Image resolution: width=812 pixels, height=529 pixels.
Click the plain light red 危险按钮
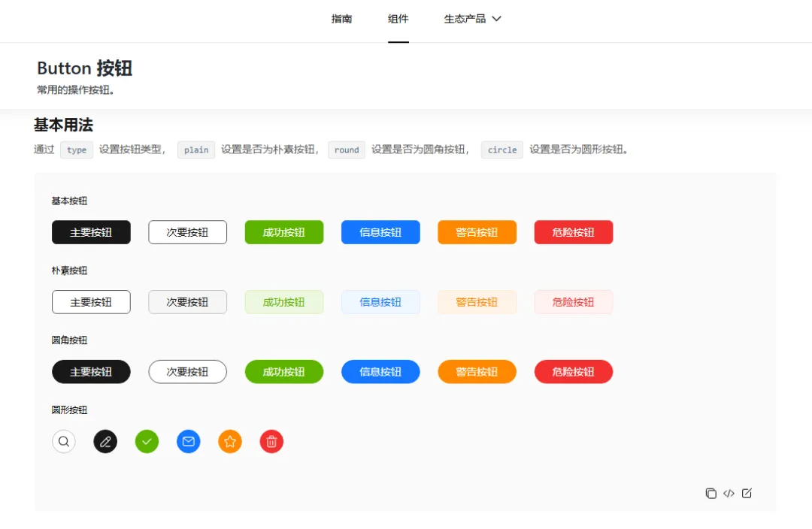pyautogui.click(x=574, y=302)
